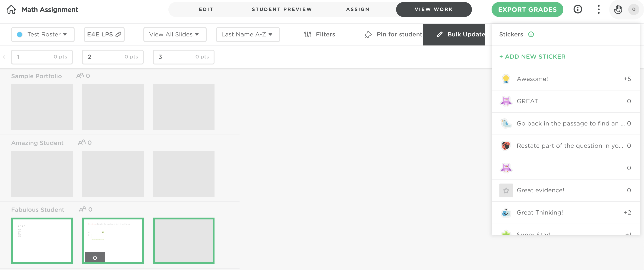Select the Awesome! ribbon sticker
The image size is (644, 270).
(x=506, y=79)
